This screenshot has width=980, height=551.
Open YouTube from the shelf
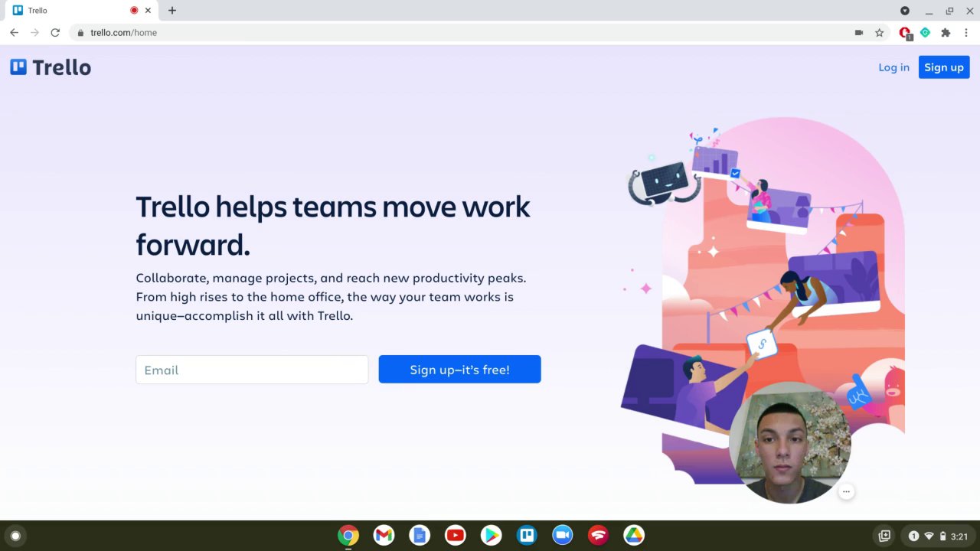tap(456, 536)
